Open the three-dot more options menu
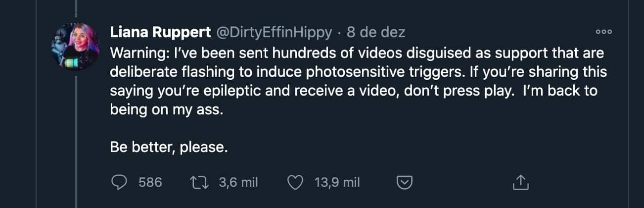Screen dimensions: 644x208 603,32
